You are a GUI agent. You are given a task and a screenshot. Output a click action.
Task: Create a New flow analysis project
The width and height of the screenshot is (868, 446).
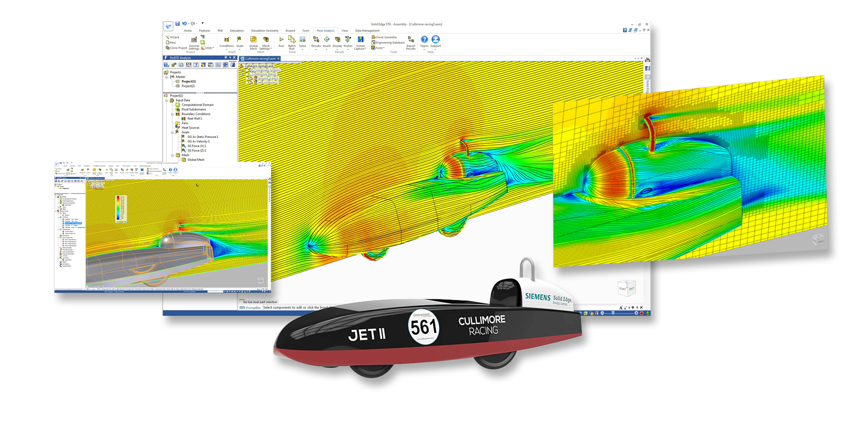(171, 42)
